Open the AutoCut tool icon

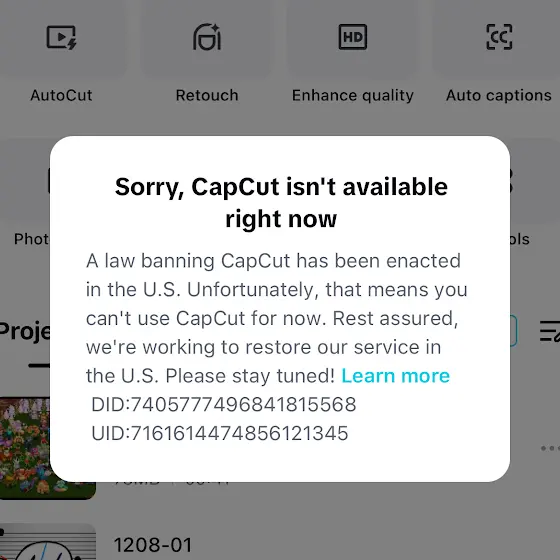click(x=61, y=37)
